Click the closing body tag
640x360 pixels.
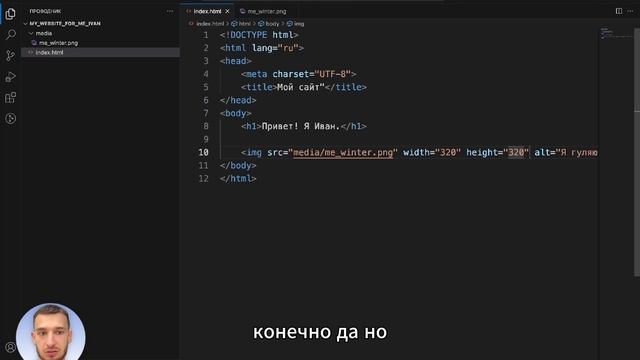[238, 166]
